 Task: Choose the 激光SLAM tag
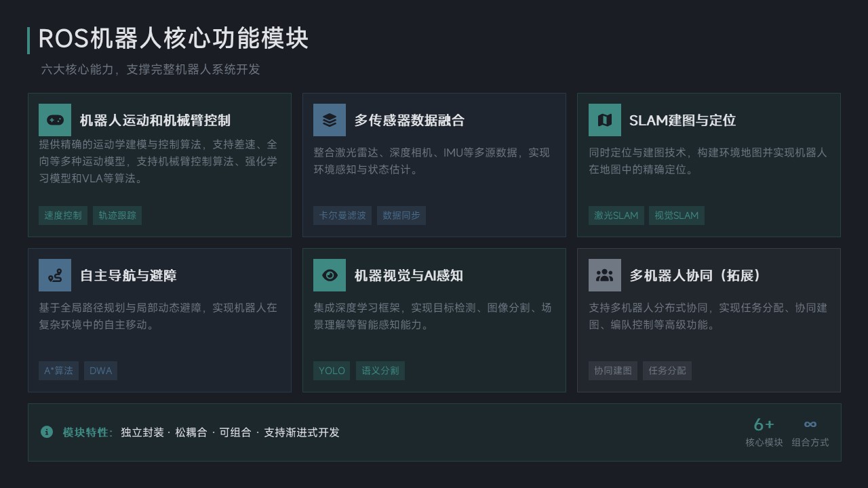point(616,216)
